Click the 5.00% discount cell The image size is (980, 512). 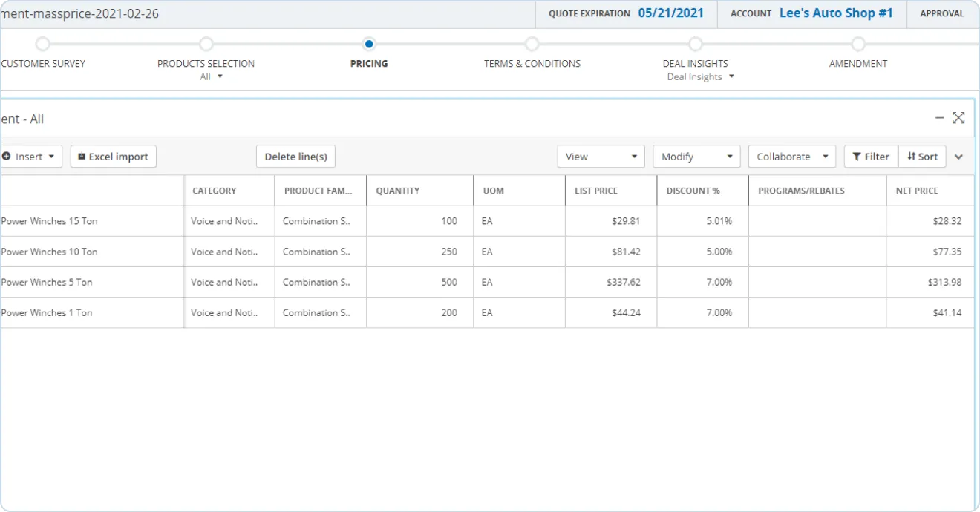[702, 252]
